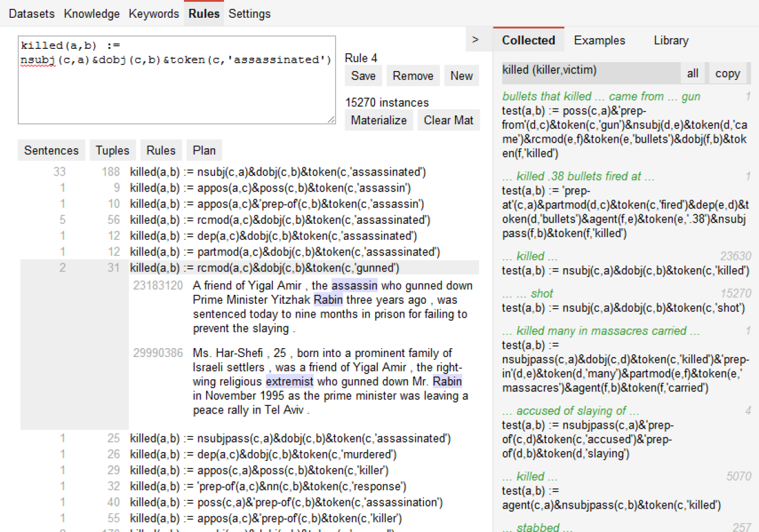Open the Examples tab in right panel

click(599, 41)
